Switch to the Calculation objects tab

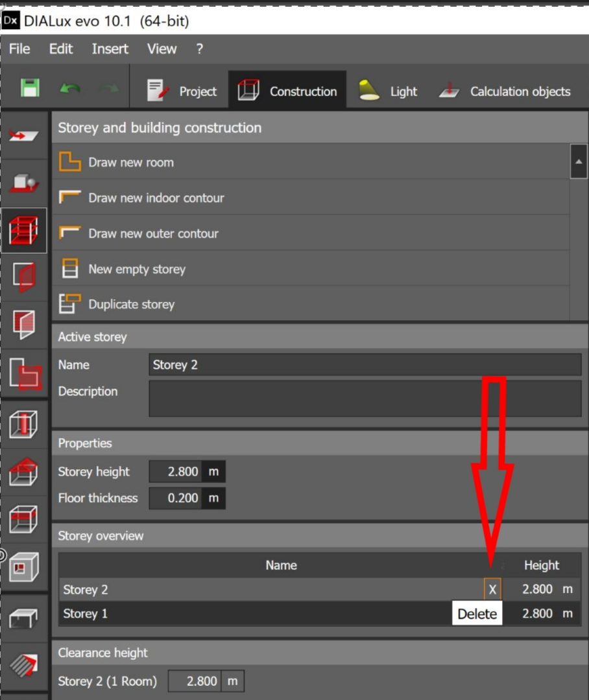point(505,91)
